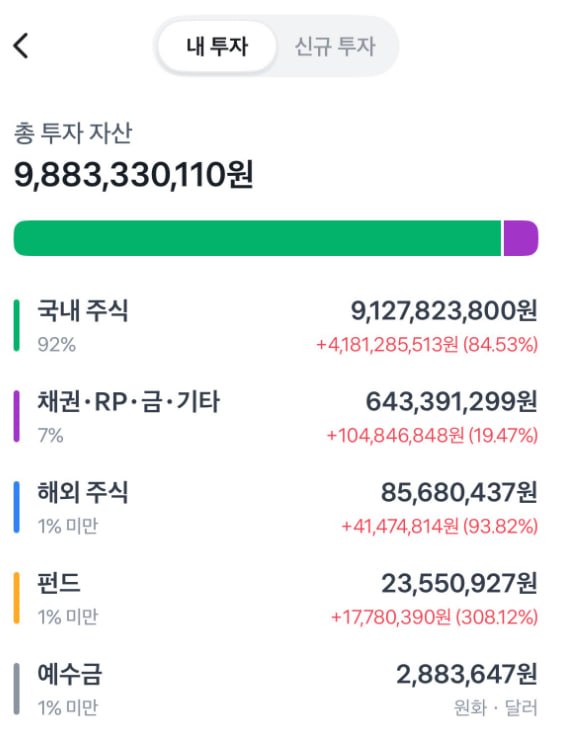The image size is (566, 741).
Task: Tap the blue marker beside 해외 주식
Action: click(x=17, y=507)
